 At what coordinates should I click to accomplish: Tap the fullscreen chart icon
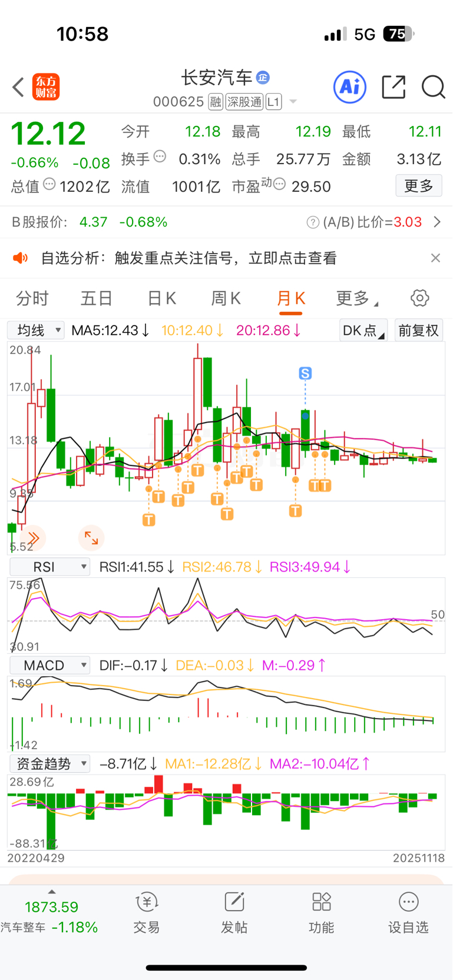(91, 537)
